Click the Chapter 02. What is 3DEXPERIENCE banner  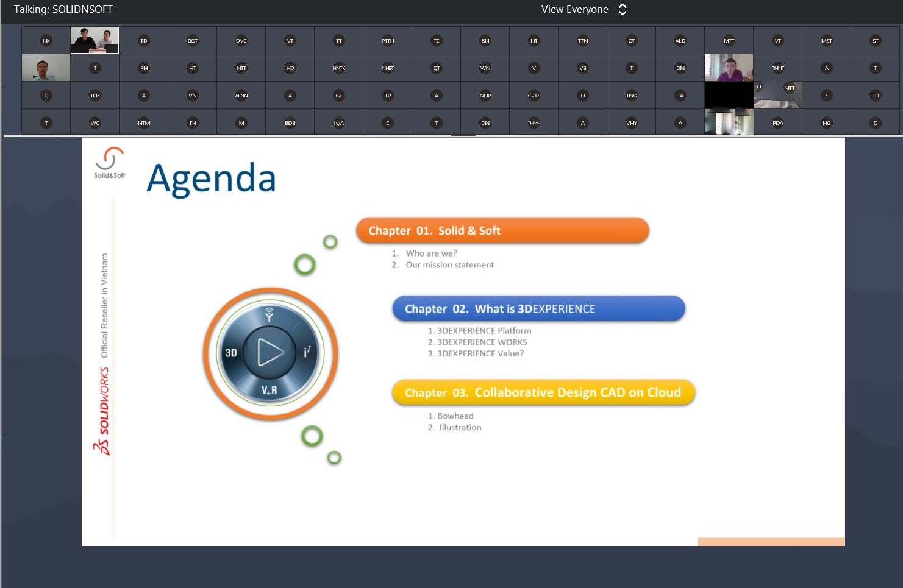pyautogui.click(x=539, y=309)
